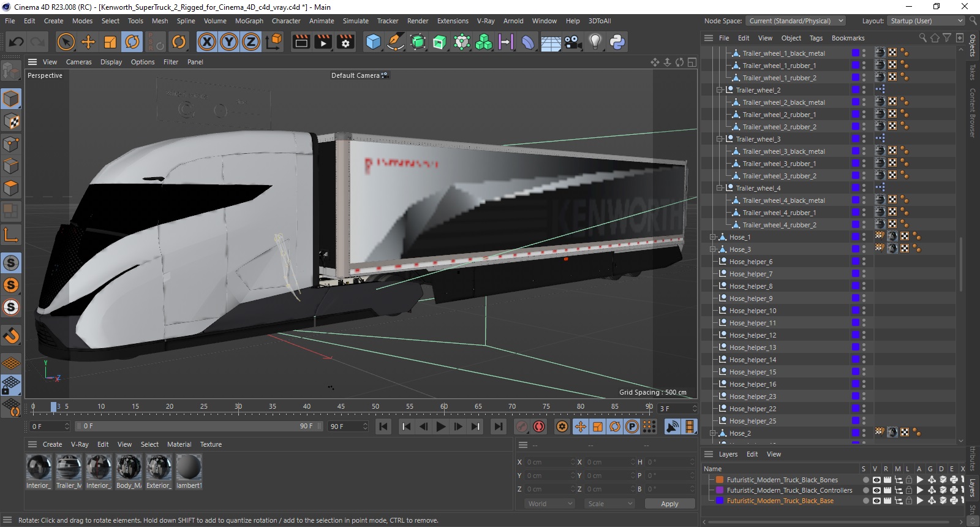The height and width of the screenshot is (527, 980).
Task: Toggle X axis lock
Action: (207, 42)
